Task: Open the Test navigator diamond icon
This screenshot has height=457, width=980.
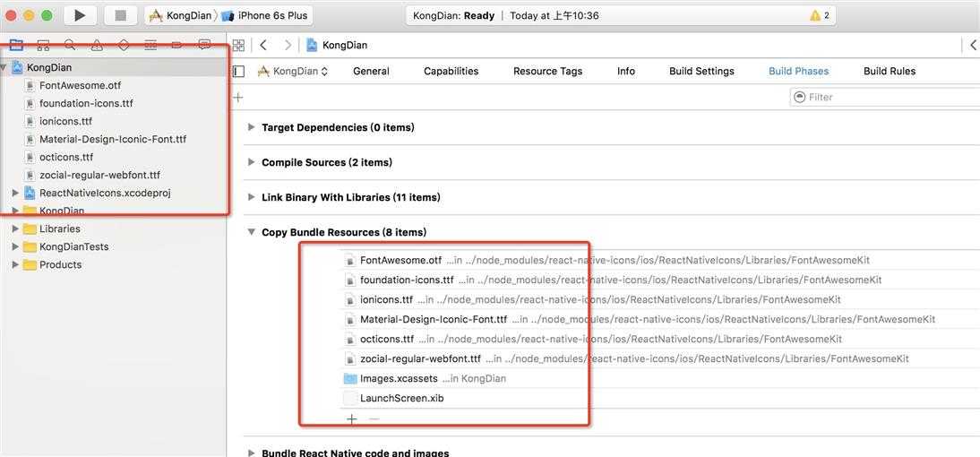Action: (x=124, y=45)
